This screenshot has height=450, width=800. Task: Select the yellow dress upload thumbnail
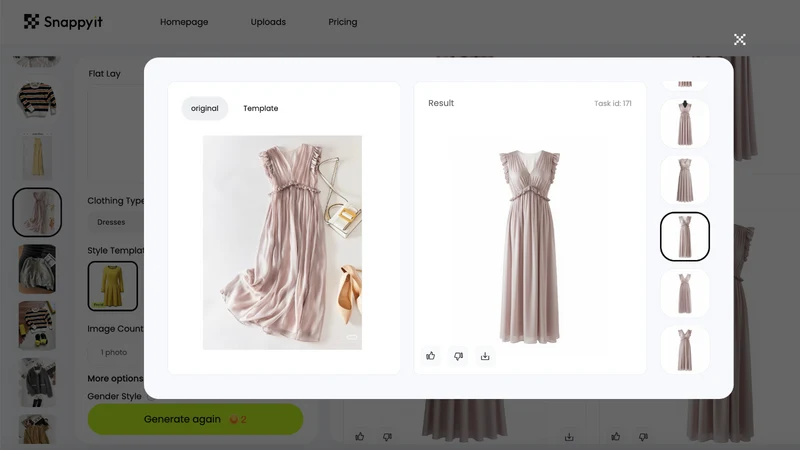(37, 156)
